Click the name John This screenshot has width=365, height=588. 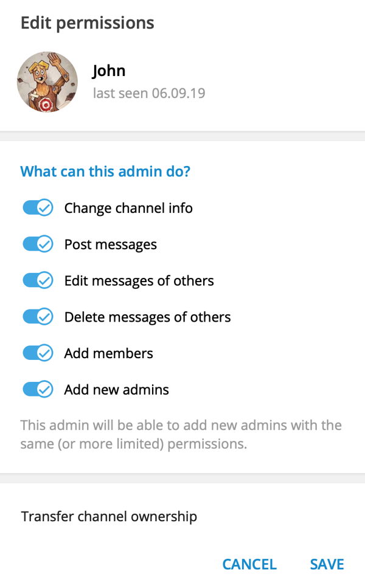pos(109,71)
